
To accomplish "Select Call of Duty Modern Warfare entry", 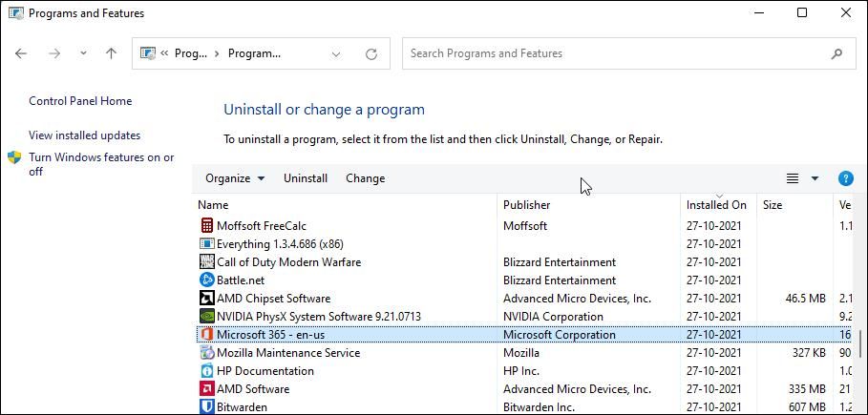I will (x=289, y=262).
